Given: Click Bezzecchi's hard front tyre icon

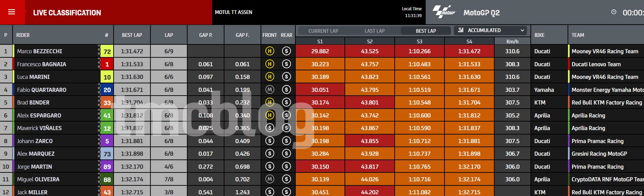Looking at the screenshot, I should coord(269,51).
